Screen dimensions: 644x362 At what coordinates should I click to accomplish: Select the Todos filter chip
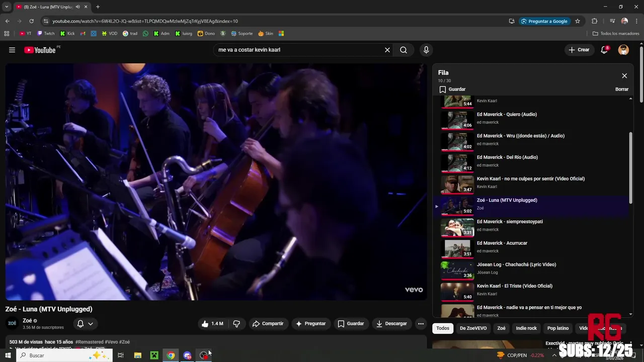443,328
